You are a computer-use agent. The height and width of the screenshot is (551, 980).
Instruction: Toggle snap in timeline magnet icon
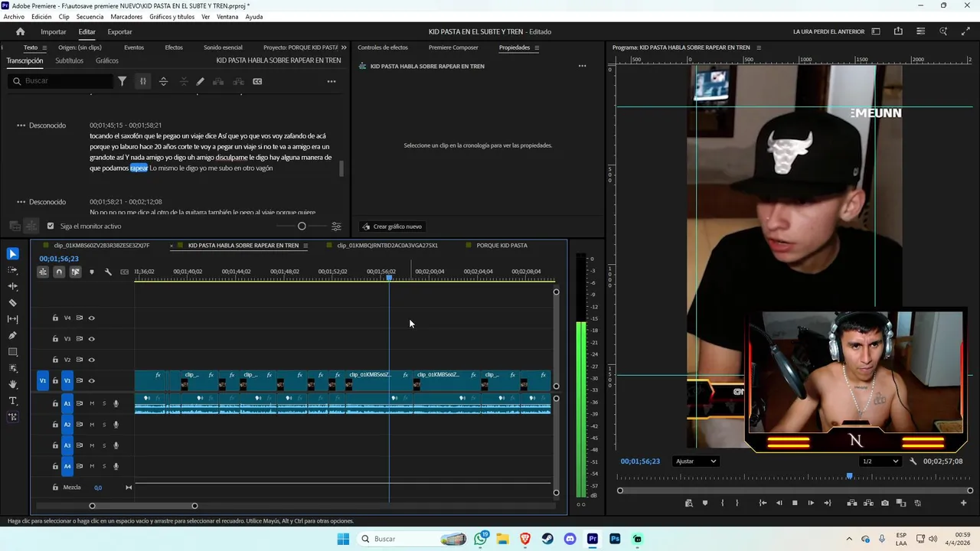click(59, 272)
